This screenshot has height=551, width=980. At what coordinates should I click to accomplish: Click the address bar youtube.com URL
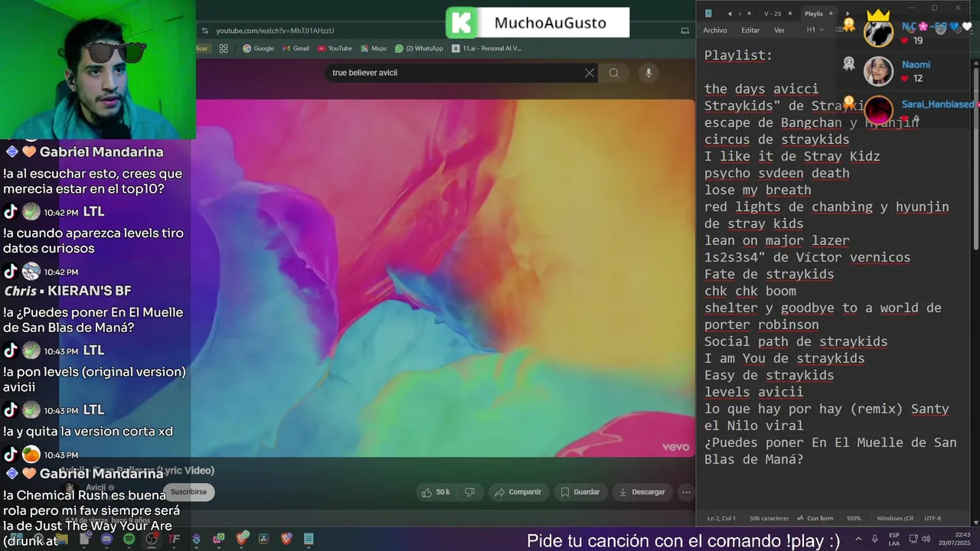pyautogui.click(x=275, y=31)
